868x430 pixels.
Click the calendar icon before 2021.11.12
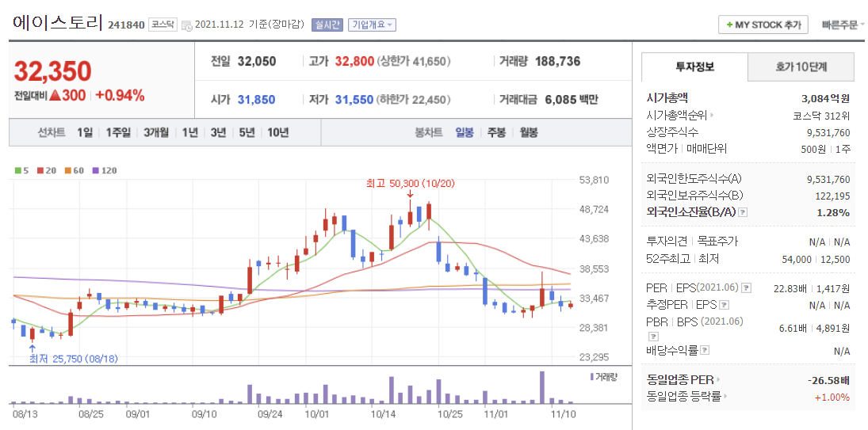pos(186,25)
